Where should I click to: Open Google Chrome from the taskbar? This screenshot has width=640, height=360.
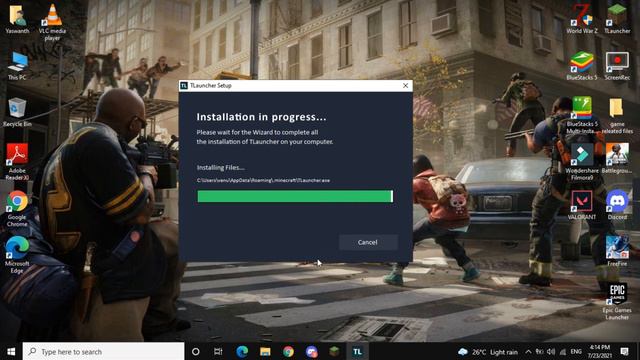[x=288, y=351]
